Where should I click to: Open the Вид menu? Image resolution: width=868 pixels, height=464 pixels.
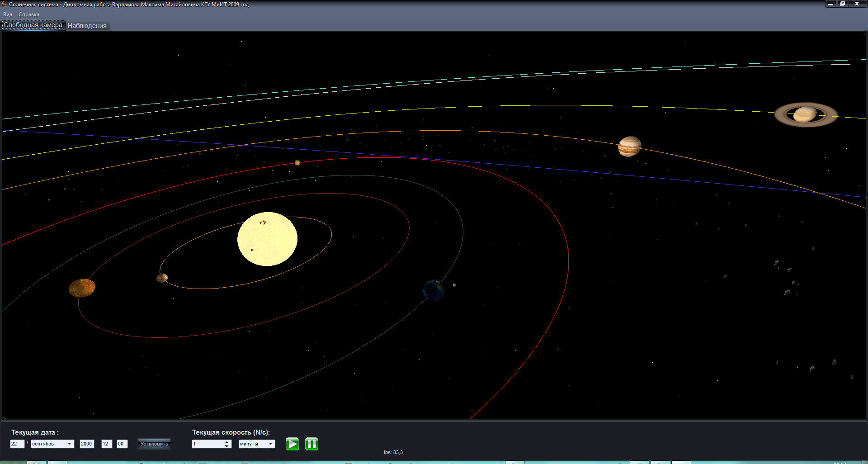8,14
